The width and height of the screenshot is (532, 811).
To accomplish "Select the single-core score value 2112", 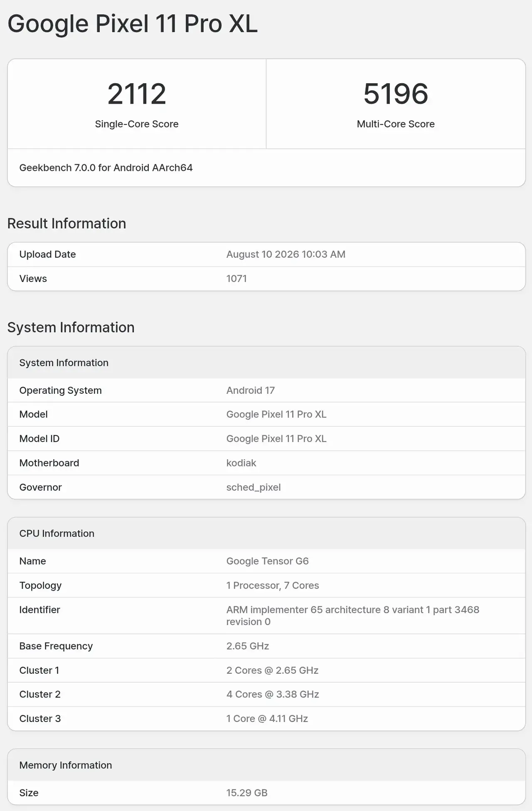I will [x=137, y=94].
